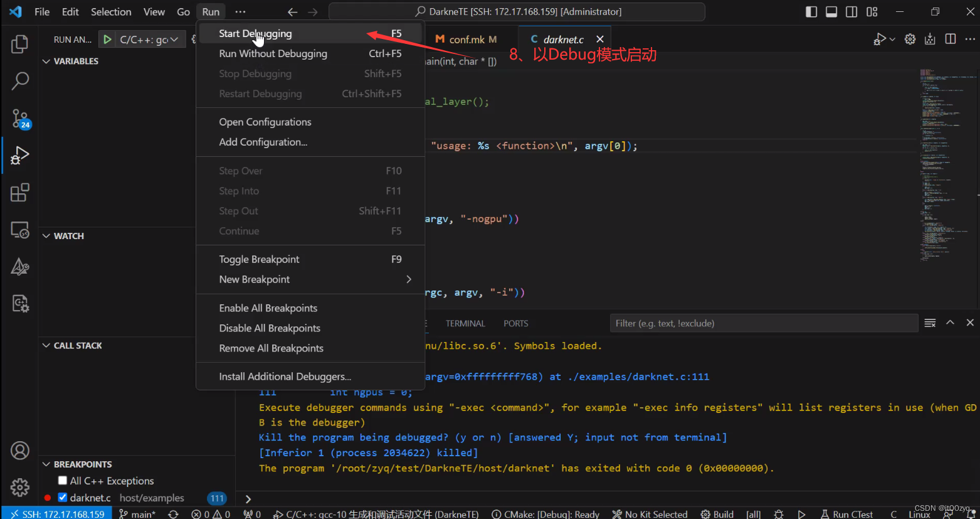Image resolution: width=980 pixels, height=519 pixels.
Task: Click the Run CTest status item
Action: pos(846,514)
